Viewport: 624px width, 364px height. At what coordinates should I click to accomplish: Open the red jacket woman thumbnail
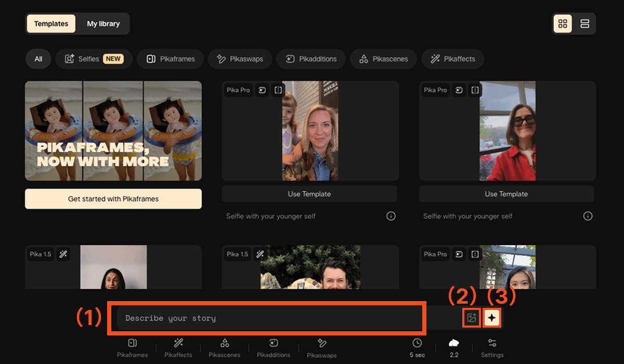click(x=508, y=131)
